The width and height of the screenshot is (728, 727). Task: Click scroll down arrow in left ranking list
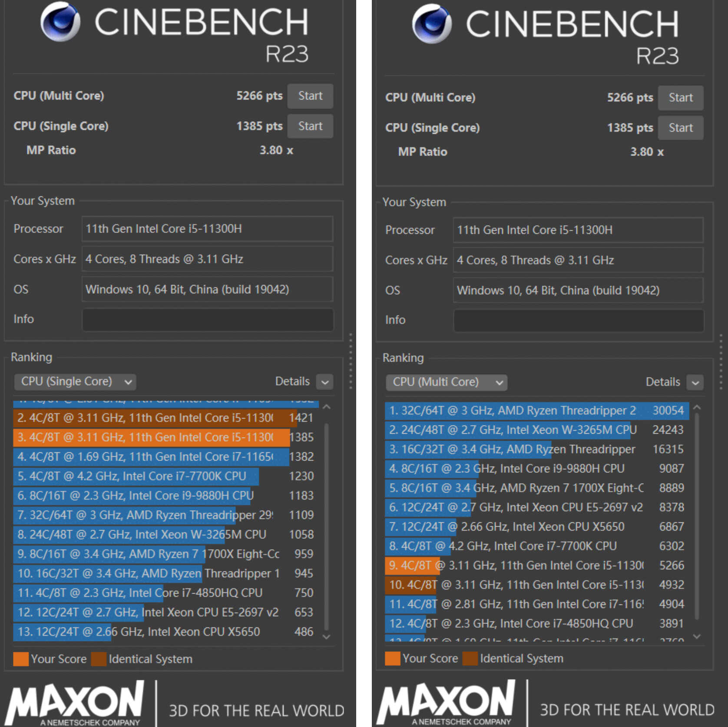pos(327,637)
